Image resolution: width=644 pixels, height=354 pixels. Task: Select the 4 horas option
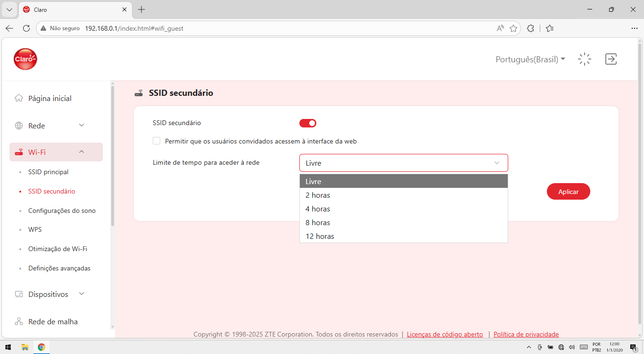point(404,209)
